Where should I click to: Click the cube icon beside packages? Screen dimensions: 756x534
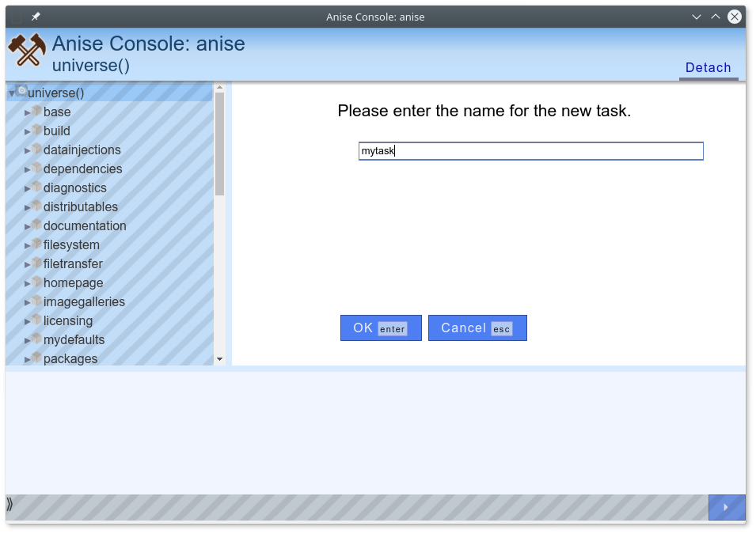click(37, 358)
